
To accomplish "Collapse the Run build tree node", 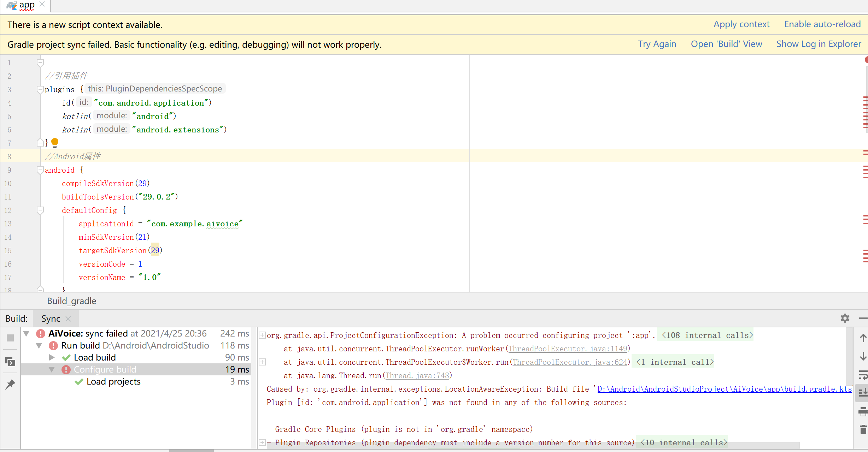I will tap(39, 345).
